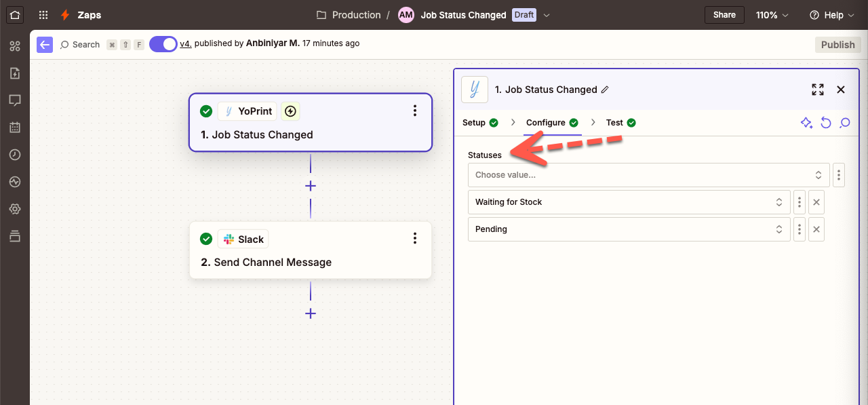Click the undo arrow icon in panel
Viewport: 868px width, 405px height.
pos(826,123)
